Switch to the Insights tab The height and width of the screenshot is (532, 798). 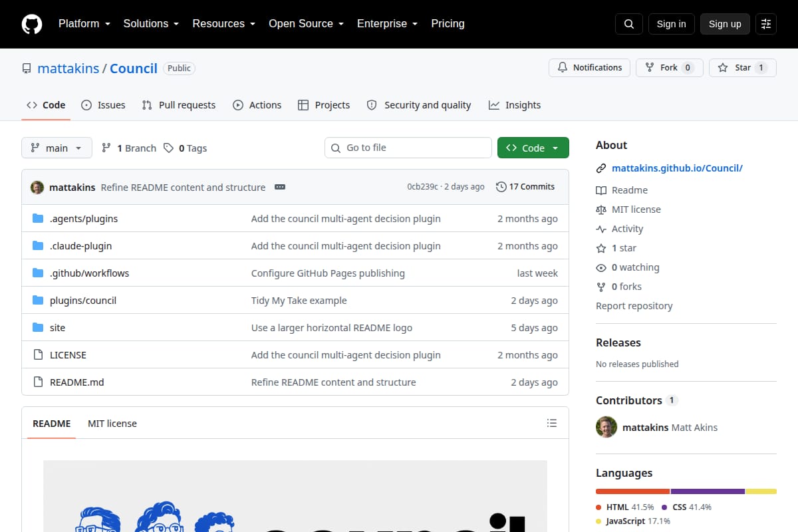tap(515, 105)
